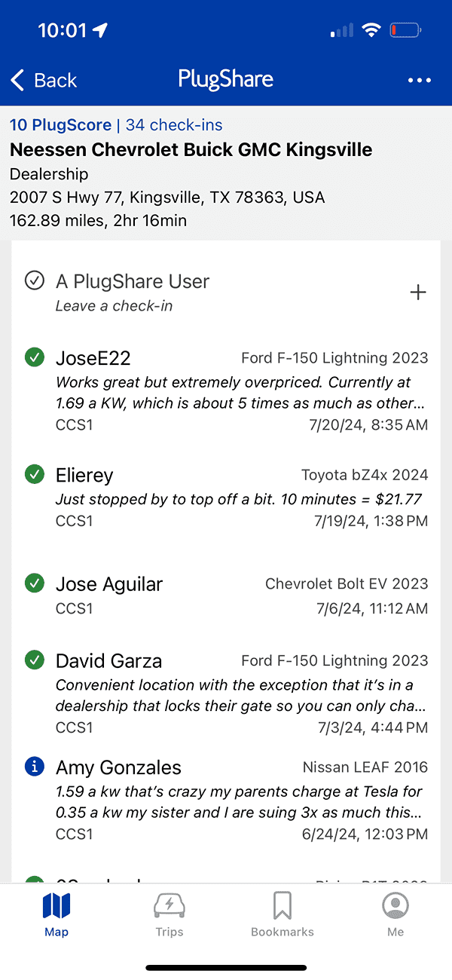Screen dimensions: 452x980
Task: Tap the dealership address line
Action: point(167,198)
